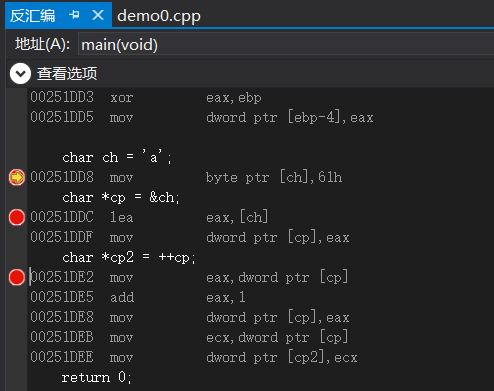
Task: Click source line char *cp2 = ++cp;
Action: click(129, 257)
